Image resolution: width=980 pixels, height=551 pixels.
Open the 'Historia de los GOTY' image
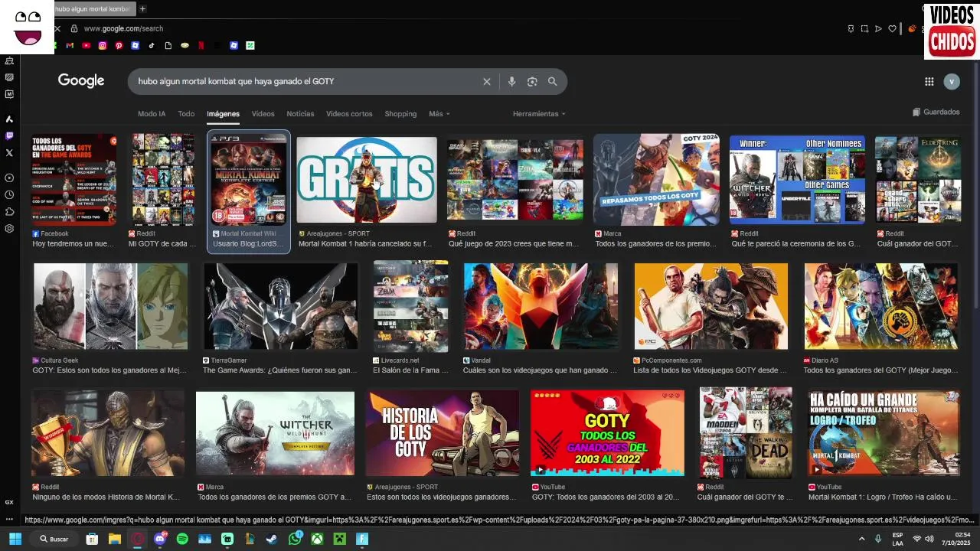tap(443, 433)
